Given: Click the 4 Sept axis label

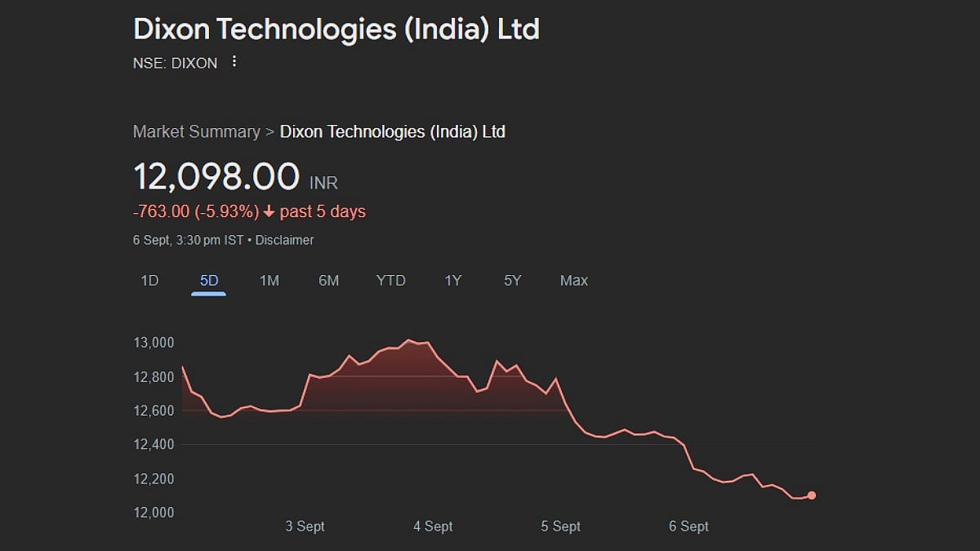Looking at the screenshot, I should tap(433, 527).
